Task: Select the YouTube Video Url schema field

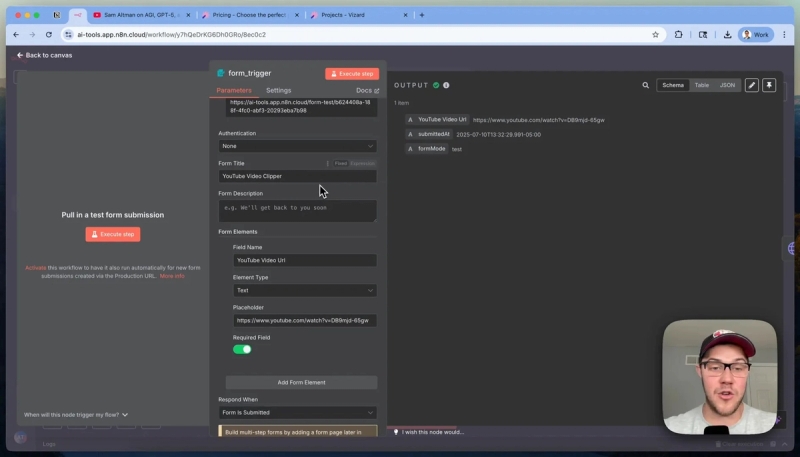Action: 437,120
